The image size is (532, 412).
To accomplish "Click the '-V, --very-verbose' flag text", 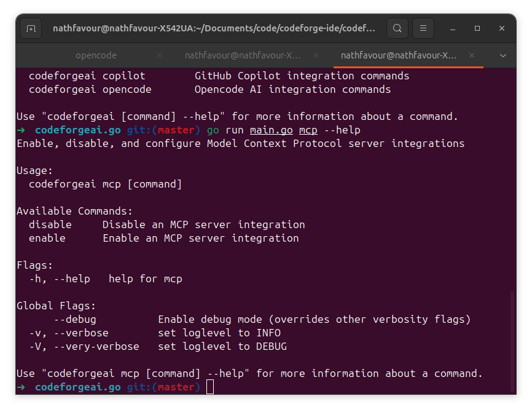I will click(x=84, y=346).
